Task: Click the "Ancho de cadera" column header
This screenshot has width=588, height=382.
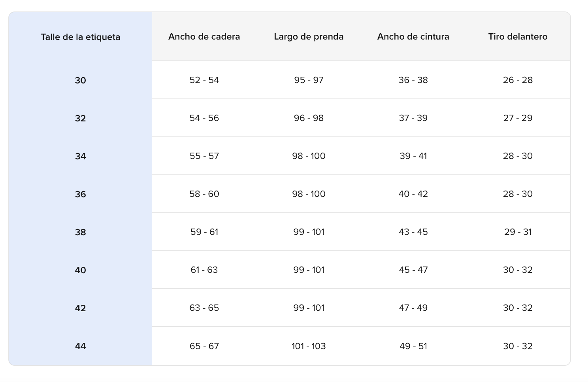Action: [x=204, y=37]
